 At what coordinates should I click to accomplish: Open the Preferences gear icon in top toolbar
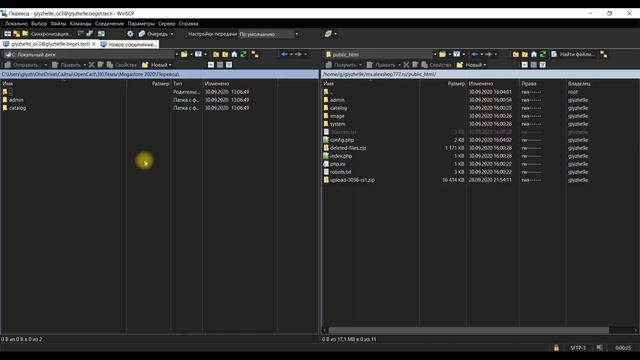(130, 34)
